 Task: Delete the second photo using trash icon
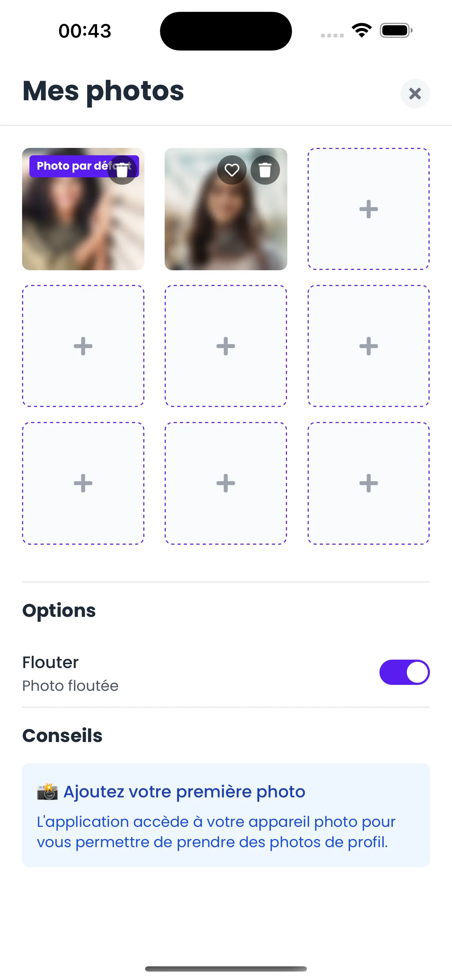pos(265,170)
